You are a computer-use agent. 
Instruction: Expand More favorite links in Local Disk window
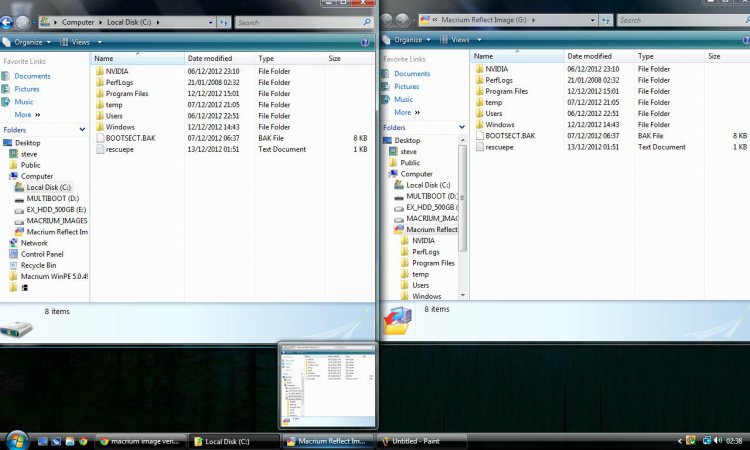point(27,115)
